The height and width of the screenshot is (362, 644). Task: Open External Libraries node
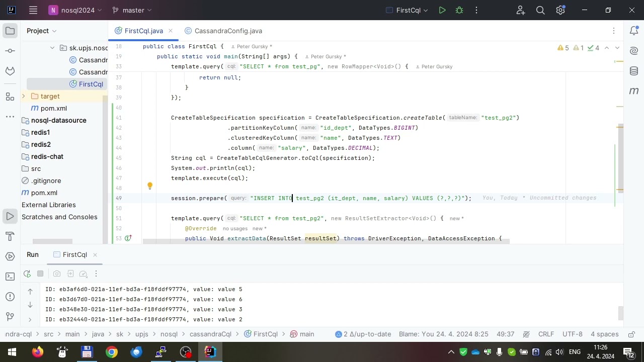(49, 205)
